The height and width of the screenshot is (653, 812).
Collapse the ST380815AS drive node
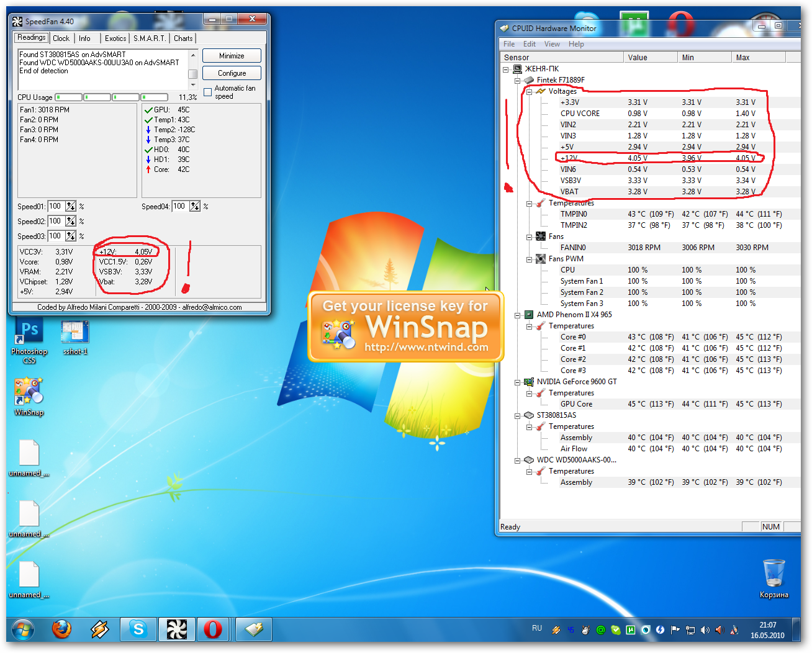(517, 416)
